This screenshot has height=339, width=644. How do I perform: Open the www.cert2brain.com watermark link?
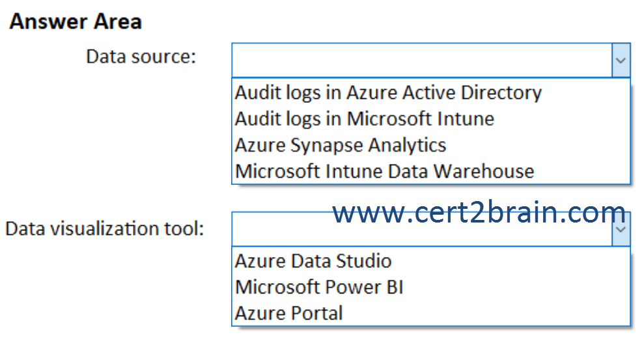click(479, 213)
